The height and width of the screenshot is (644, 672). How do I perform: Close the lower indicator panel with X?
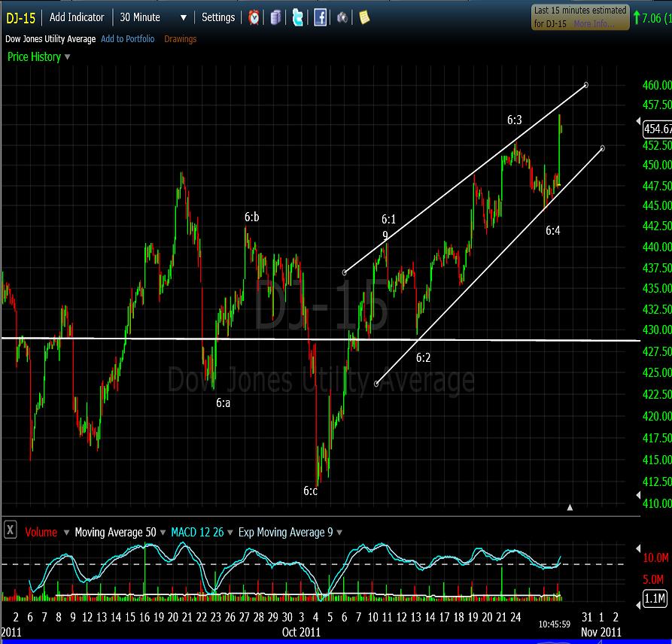point(10,530)
